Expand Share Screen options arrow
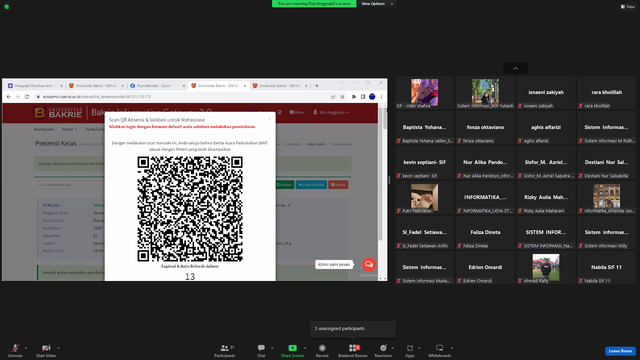Screen dimensions: 640x360 point(305,348)
